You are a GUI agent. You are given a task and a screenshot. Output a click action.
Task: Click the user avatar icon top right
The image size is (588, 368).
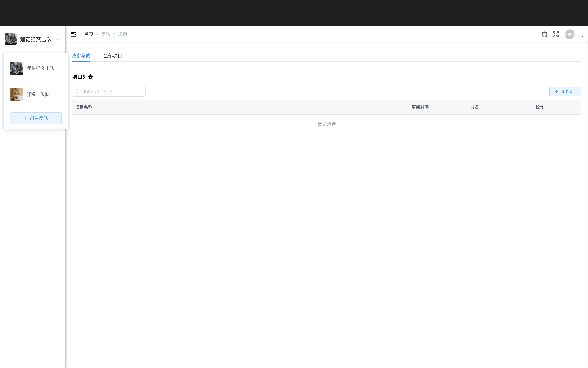coord(570,34)
